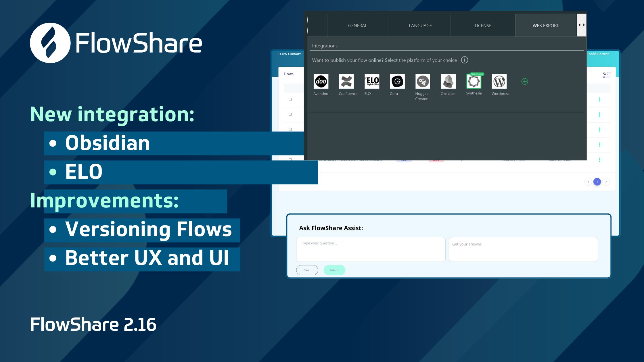Viewport: 644px width, 362px height.
Task: Select page 1 in pagination
Action: point(597,182)
